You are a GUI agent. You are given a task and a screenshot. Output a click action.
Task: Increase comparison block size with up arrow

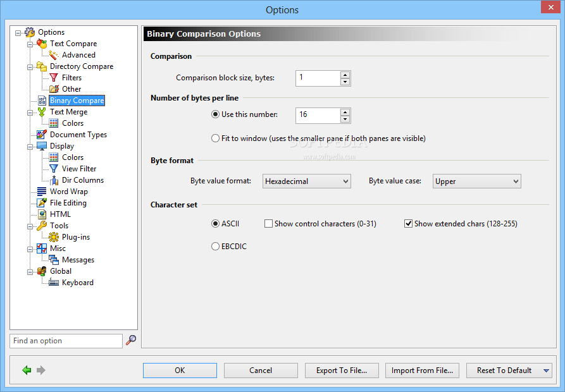pyautogui.click(x=345, y=75)
